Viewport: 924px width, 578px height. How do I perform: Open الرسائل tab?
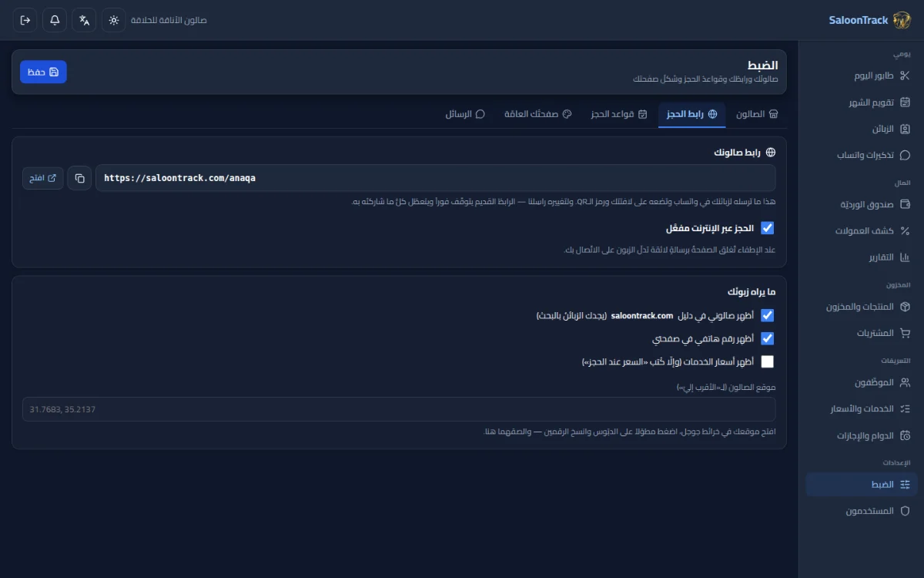[x=465, y=114]
